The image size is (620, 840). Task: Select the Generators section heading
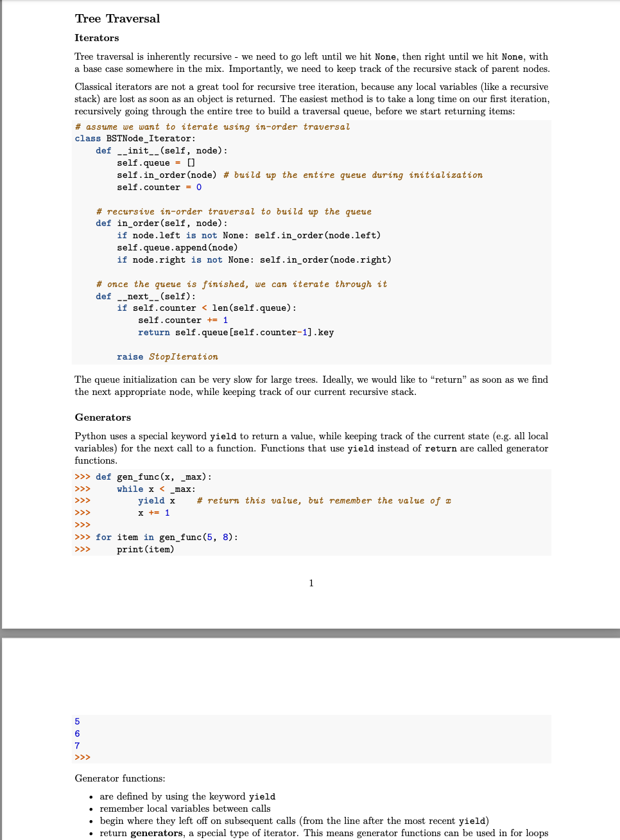coord(103,417)
